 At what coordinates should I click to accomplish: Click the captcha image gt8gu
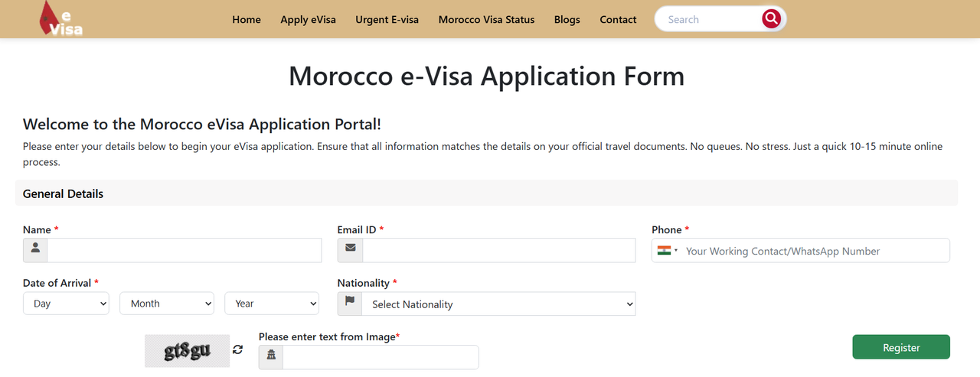(187, 351)
